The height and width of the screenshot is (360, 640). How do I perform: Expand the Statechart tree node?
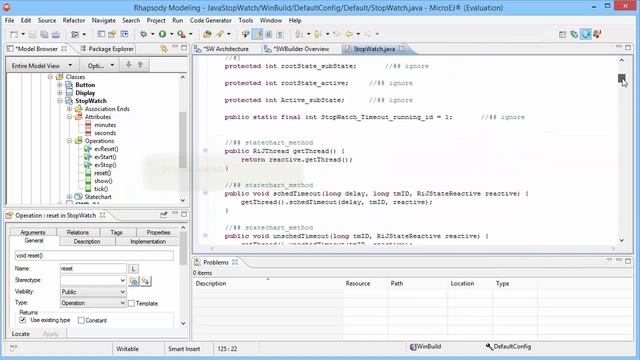69,197
